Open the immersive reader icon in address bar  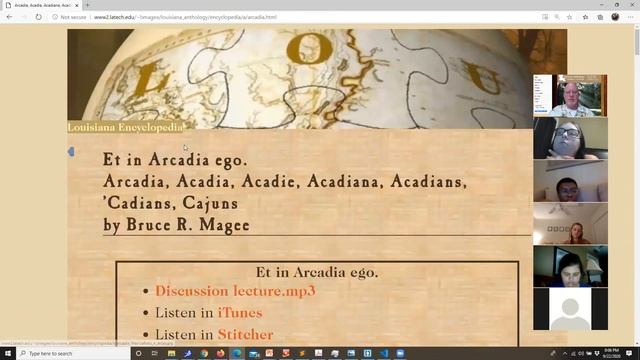click(545, 17)
